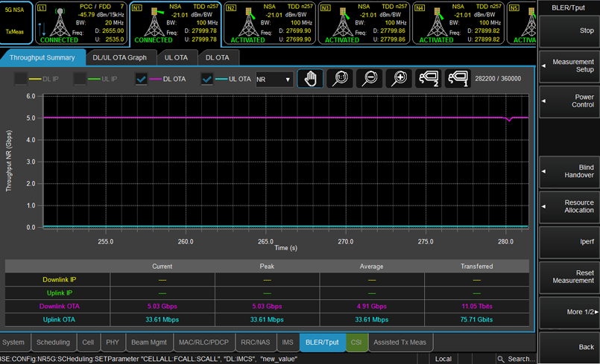Viewport: 600px width, 364px height.
Task: Click the zoom in magnifier icon
Action: pos(400,79)
